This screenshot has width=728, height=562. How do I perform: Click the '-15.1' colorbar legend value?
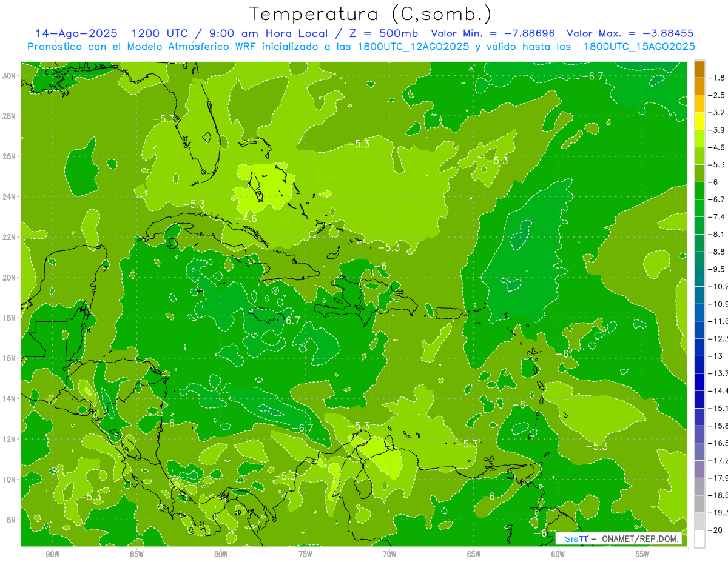718,408
